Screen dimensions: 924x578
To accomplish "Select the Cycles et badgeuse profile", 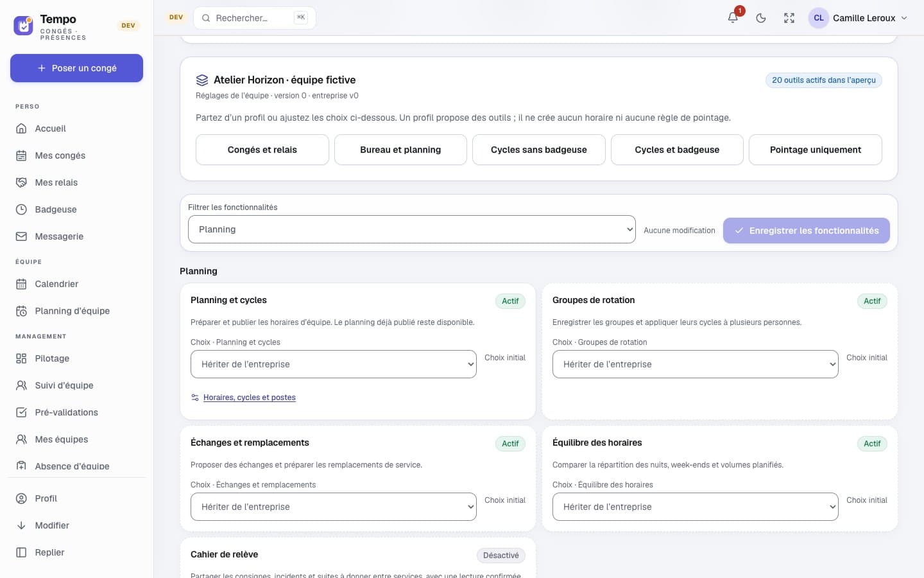I will click(x=677, y=150).
